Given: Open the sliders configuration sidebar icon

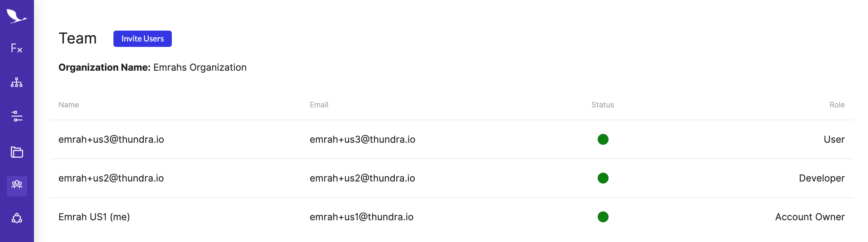Looking at the screenshot, I should 17,116.
